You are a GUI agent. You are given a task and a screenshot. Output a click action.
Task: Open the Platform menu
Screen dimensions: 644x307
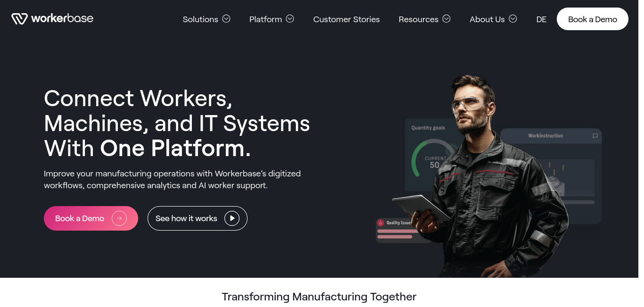[x=265, y=19]
